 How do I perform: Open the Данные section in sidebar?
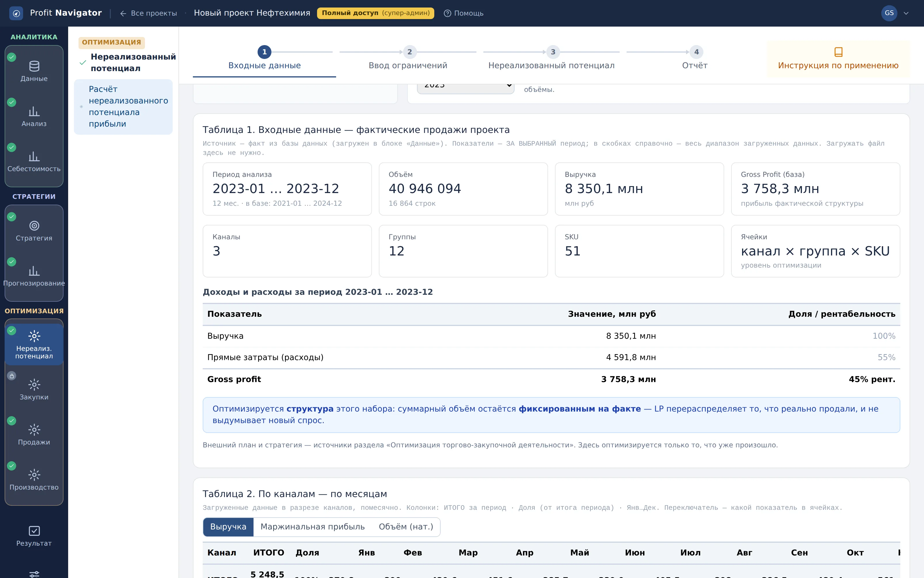click(x=34, y=71)
